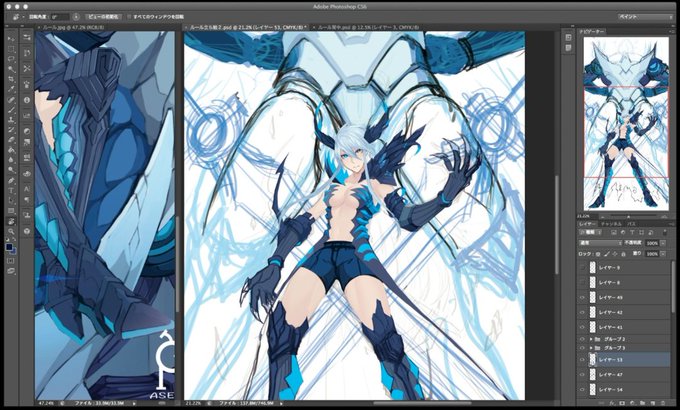Hide layer レイヤー 49
Viewport: 680px width, 410px height.
coord(582,298)
